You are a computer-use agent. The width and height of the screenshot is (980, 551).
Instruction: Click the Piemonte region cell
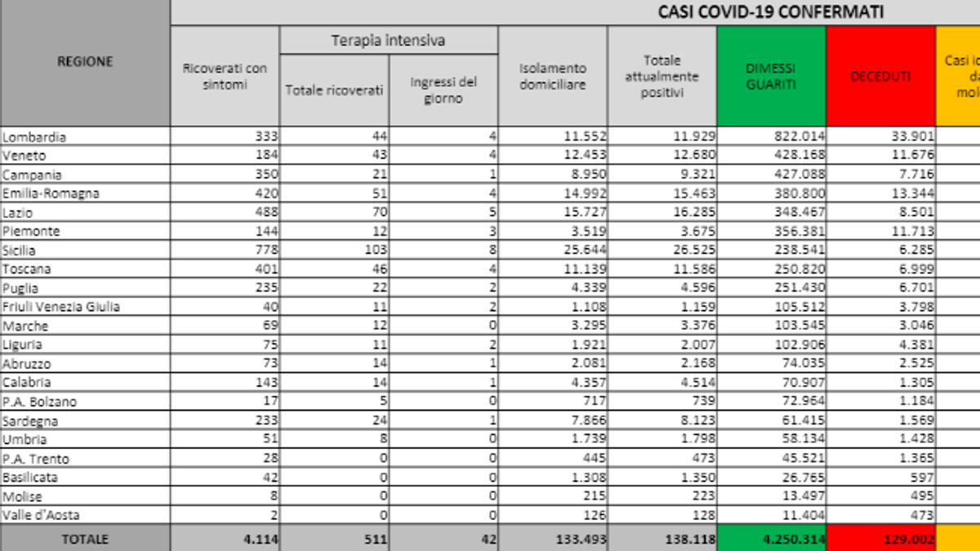coord(85,231)
